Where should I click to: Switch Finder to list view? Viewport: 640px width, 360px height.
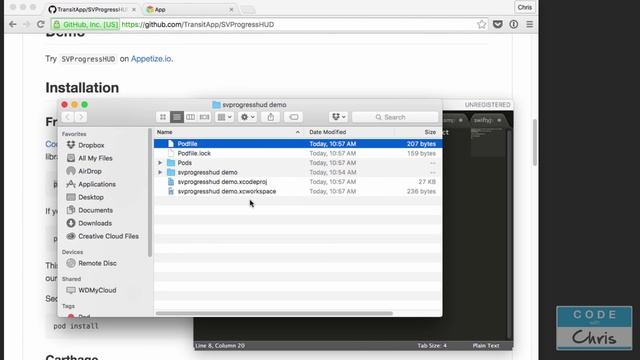[177, 117]
